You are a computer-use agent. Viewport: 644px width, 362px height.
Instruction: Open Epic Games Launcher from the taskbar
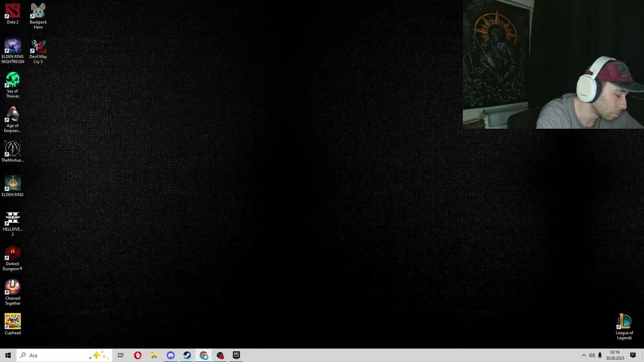pyautogui.click(x=236, y=355)
